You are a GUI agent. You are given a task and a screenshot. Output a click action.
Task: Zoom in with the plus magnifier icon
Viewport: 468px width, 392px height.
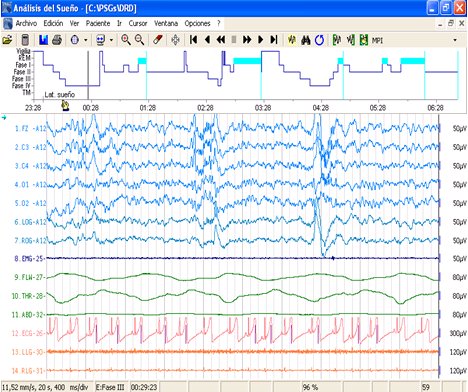coord(126,40)
